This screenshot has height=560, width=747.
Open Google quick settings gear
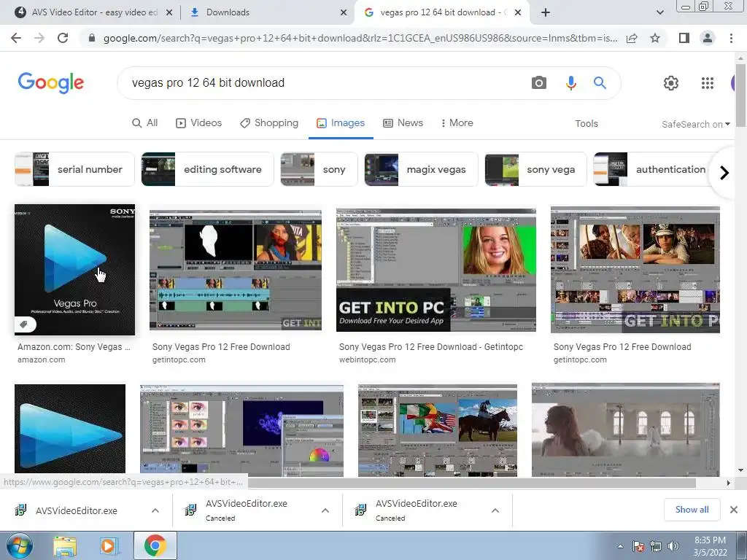(x=671, y=83)
